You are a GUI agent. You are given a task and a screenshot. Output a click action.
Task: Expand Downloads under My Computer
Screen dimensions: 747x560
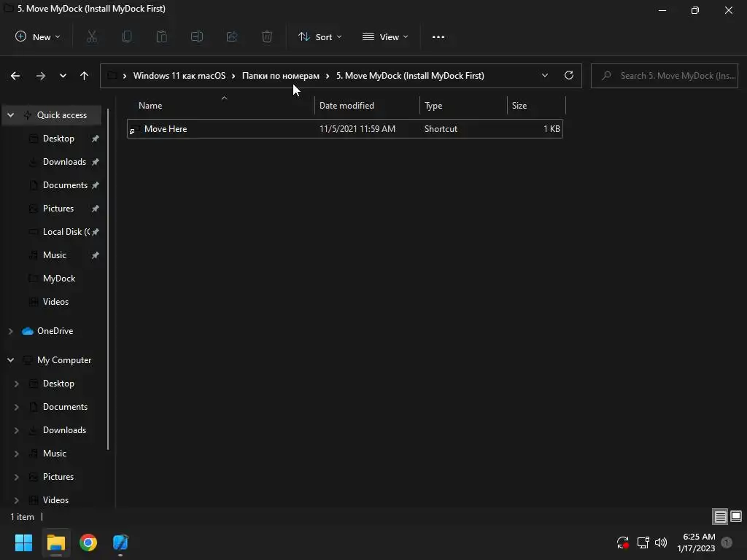click(16, 430)
